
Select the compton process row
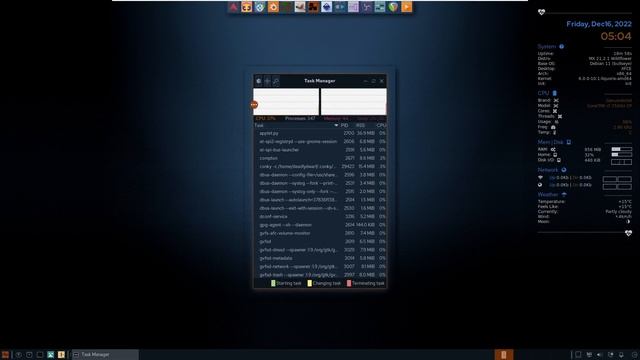320,158
